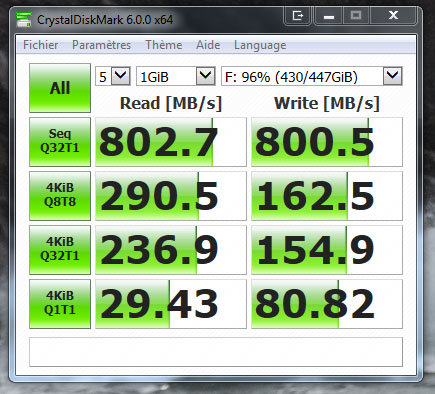Maximize the CrystalDiskMark window
This screenshot has height=394, width=435.
(356, 15)
